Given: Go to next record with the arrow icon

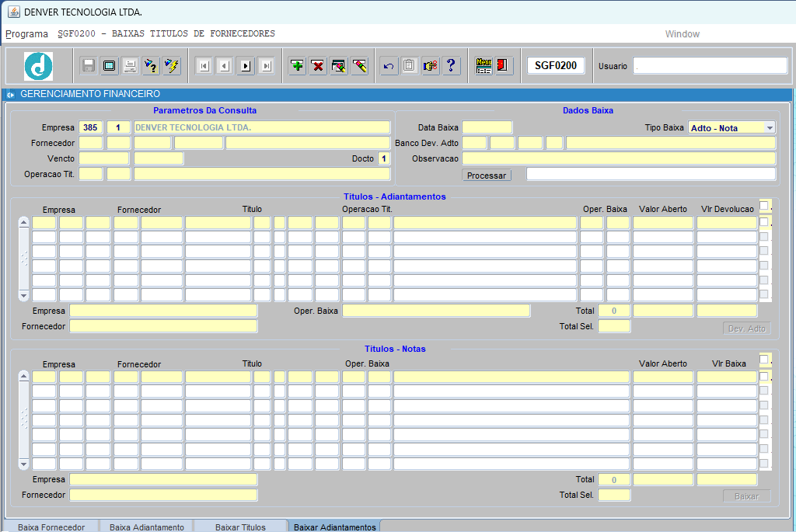Looking at the screenshot, I should [x=246, y=66].
